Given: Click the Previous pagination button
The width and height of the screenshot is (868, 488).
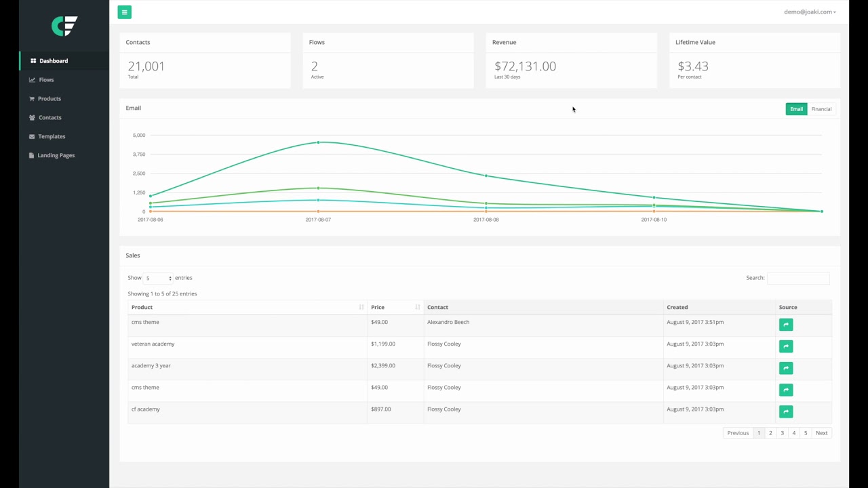Looking at the screenshot, I should [x=738, y=433].
